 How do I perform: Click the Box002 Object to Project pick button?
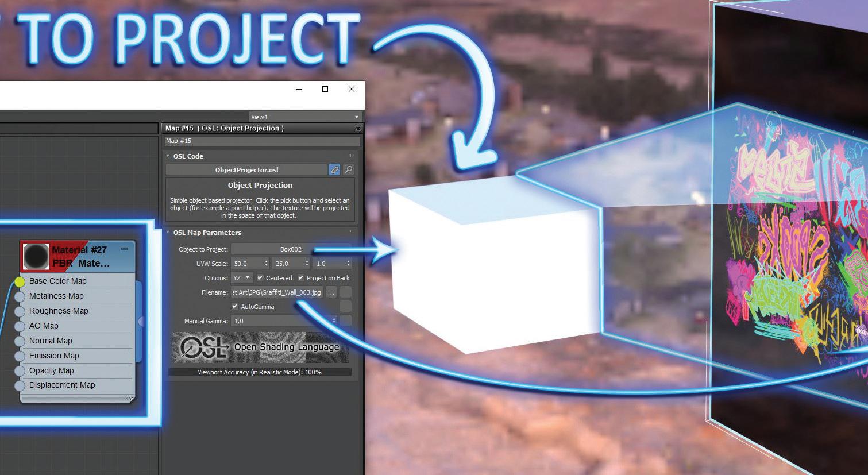coord(291,249)
